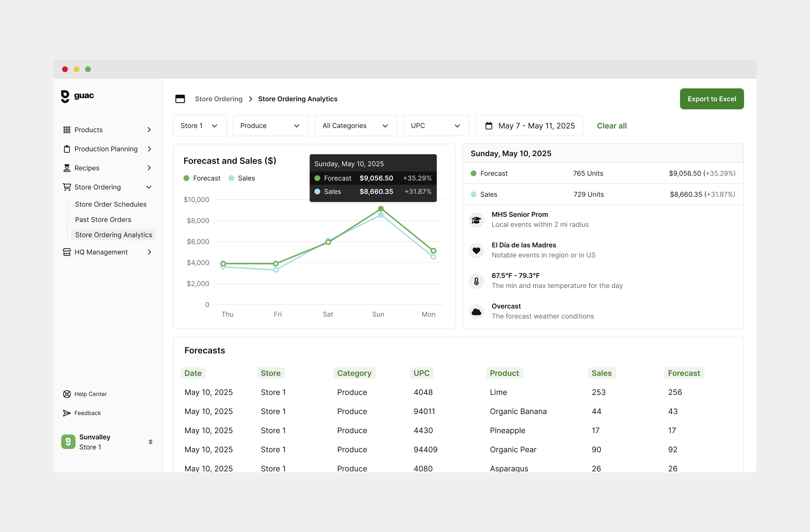This screenshot has height=532, width=810.
Task: Open Past Store Orders page
Action: 103,219
